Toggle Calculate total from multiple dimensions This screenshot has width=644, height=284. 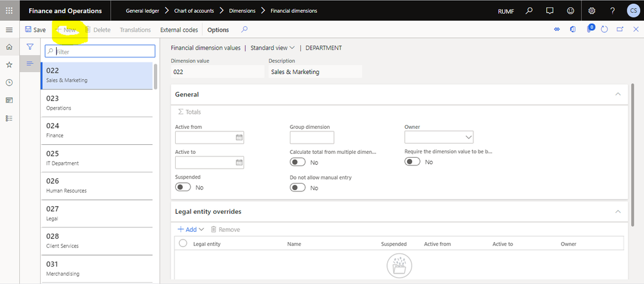coord(298,162)
